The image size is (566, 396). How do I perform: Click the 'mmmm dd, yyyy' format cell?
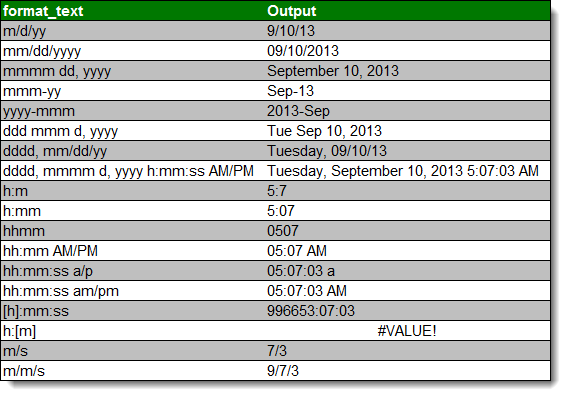[x=133, y=71]
